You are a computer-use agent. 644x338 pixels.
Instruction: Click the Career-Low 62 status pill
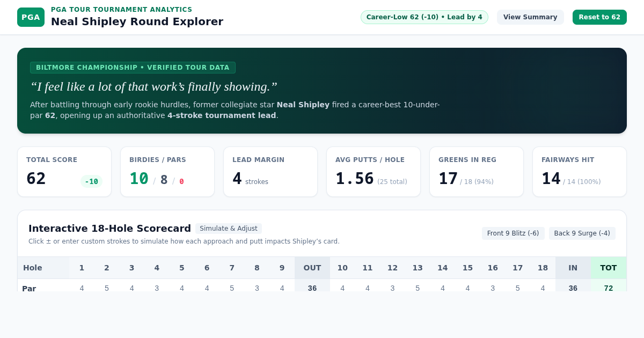425,17
